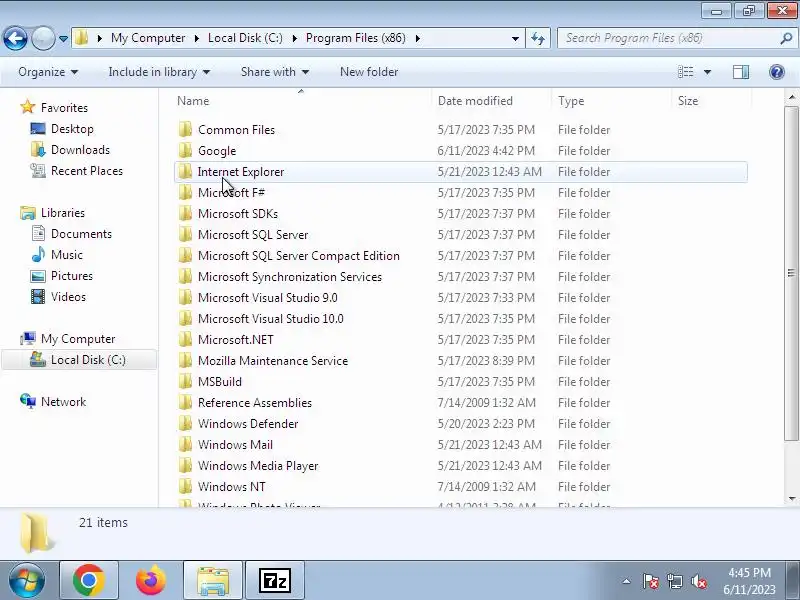Click Program Files (x86) breadcrumb segment

(x=356, y=38)
